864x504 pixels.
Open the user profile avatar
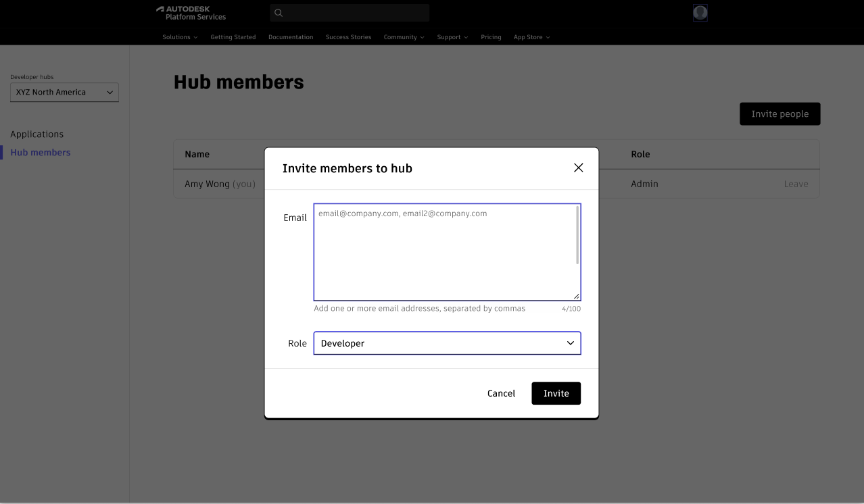pos(700,13)
